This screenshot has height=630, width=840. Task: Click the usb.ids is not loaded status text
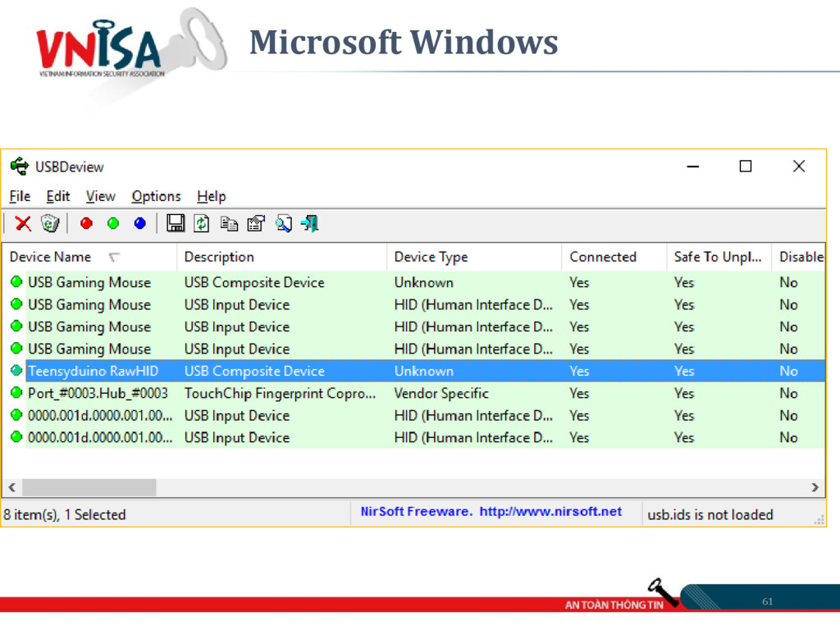click(x=710, y=515)
